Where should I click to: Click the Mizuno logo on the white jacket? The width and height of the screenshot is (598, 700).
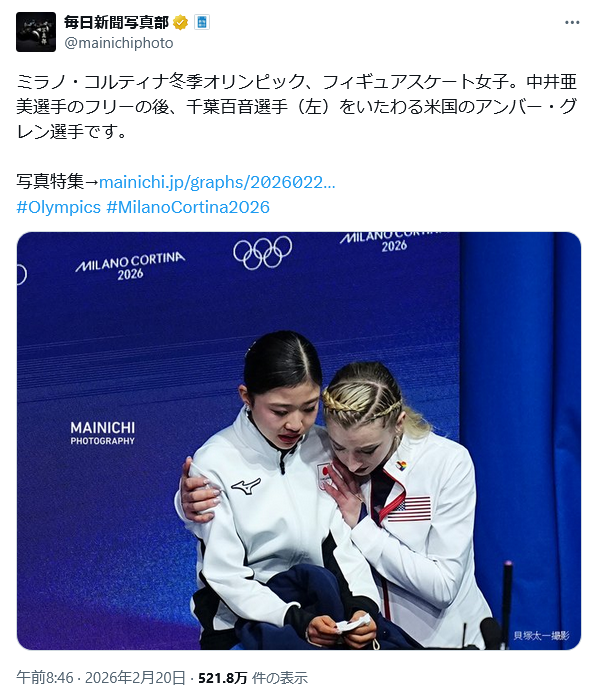[x=246, y=485]
